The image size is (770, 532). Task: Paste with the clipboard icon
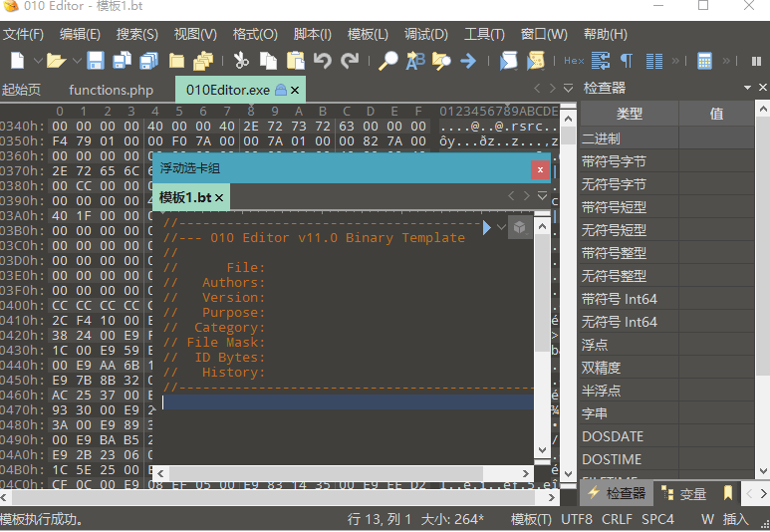(296, 61)
